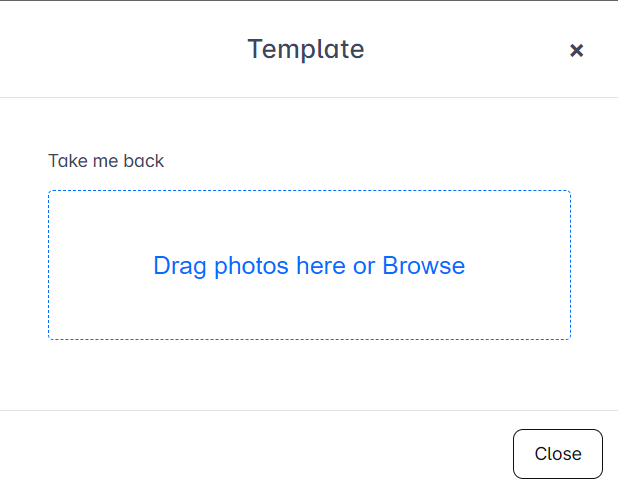Click the blue upload prompt text
This screenshot has width=618, height=491.
(x=309, y=266)
